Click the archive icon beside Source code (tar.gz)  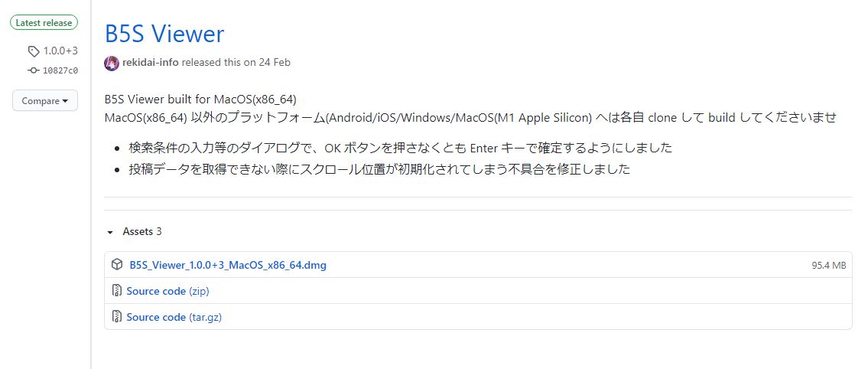coord(117,316)
